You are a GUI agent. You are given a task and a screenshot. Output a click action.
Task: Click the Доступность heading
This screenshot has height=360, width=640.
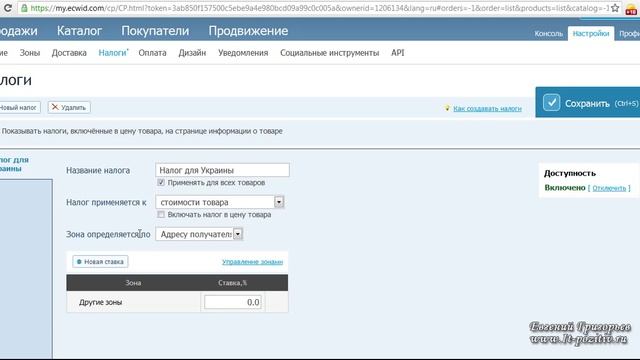570,173
